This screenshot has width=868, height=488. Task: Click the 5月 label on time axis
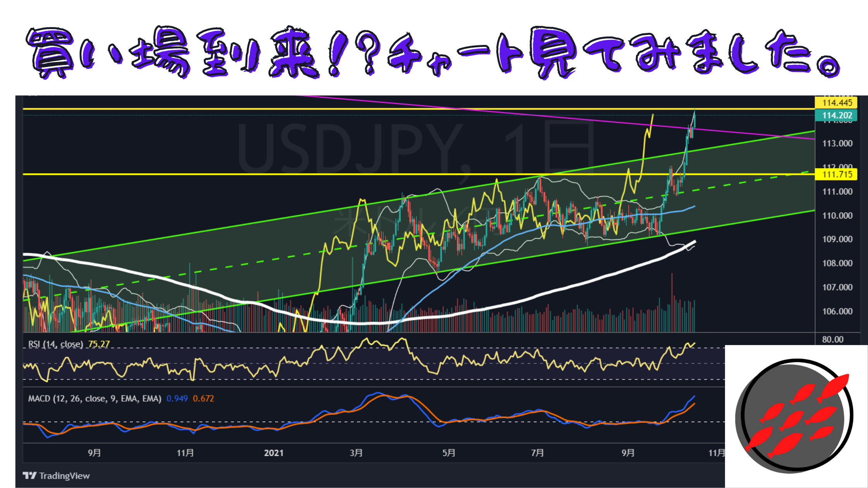(449, 453)
